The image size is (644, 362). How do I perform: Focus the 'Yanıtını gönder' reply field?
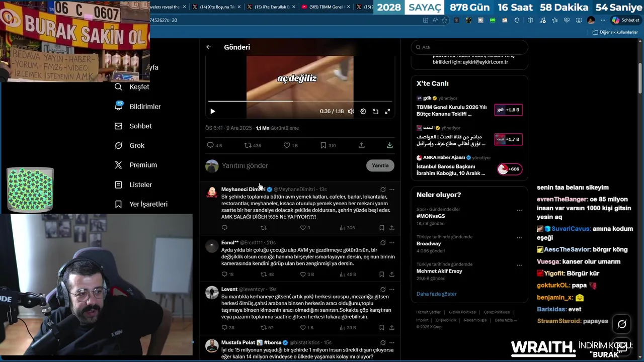[x=292, y=165]
